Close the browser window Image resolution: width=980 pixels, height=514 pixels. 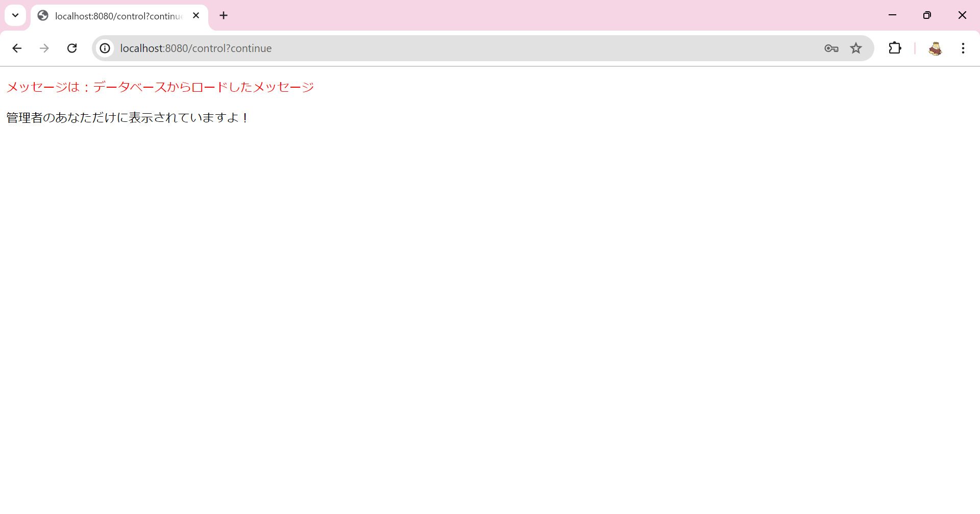pyautogui.click(x=962, y=15)
